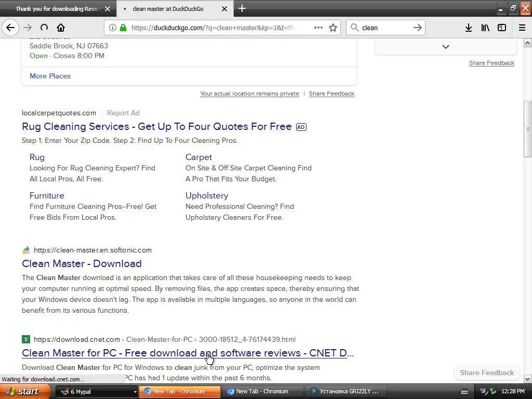This screenshot has height=399, width=532.
Task: Open clean-master.en.softonic.com URL
Action: tap(92, 250)
